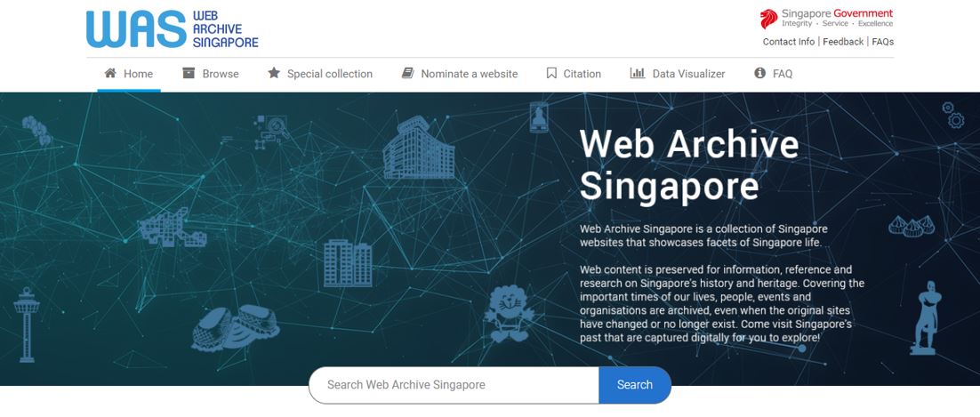Click the star icon for Special collection
980x417 pixels.
tap(274, 73)
